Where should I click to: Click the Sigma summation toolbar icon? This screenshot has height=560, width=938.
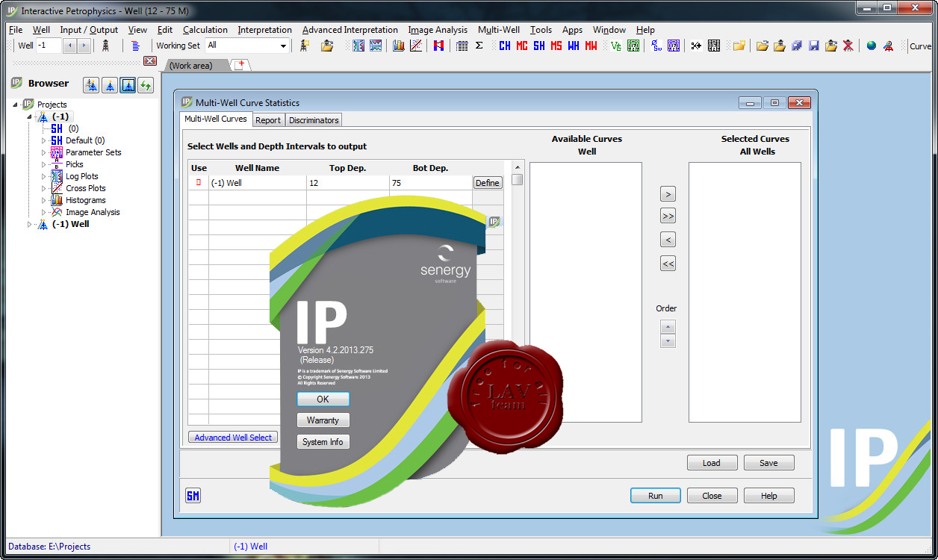[479, 46]
